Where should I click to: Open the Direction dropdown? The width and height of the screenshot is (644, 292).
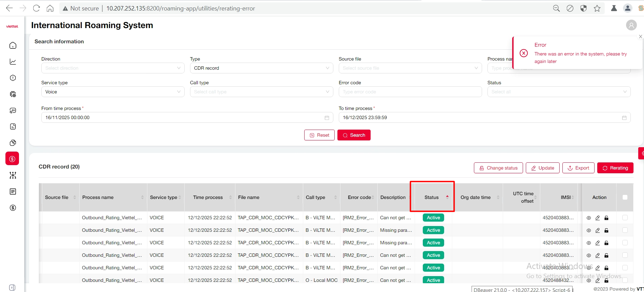[112, 68]
